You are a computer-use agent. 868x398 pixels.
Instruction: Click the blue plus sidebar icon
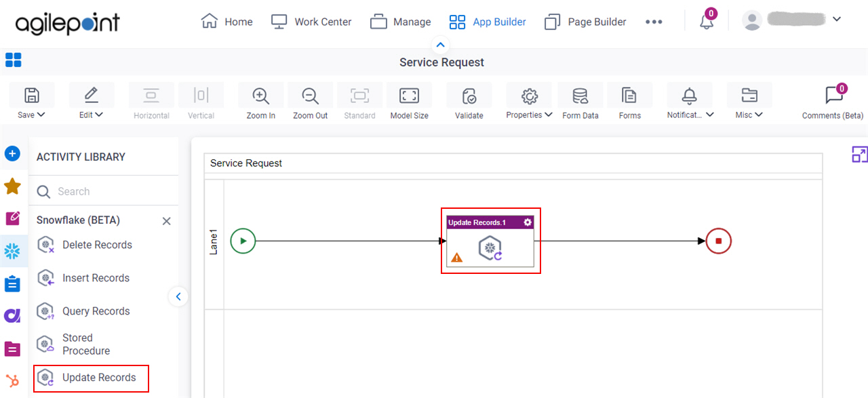[x=12, y=154]
